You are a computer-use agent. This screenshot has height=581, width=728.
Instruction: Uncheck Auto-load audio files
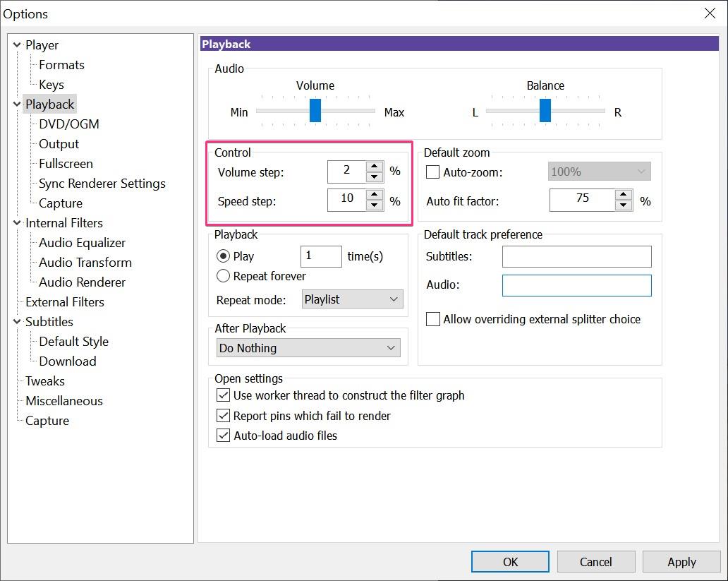point(223,436)
